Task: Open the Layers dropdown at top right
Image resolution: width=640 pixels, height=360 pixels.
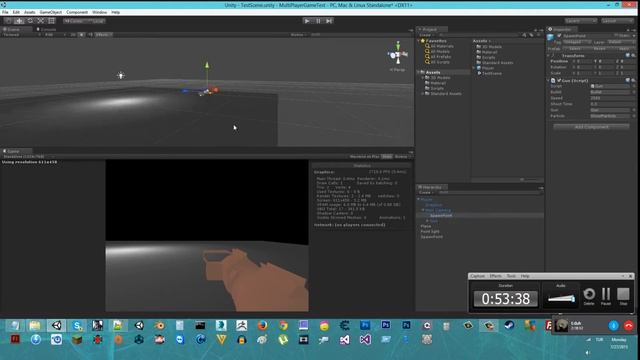Action: (580, 21)
